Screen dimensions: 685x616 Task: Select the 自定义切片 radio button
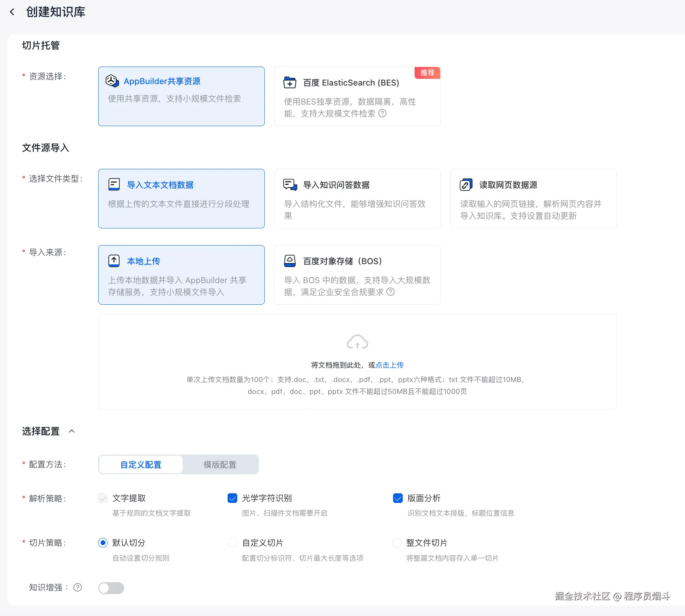coord(232,543)
